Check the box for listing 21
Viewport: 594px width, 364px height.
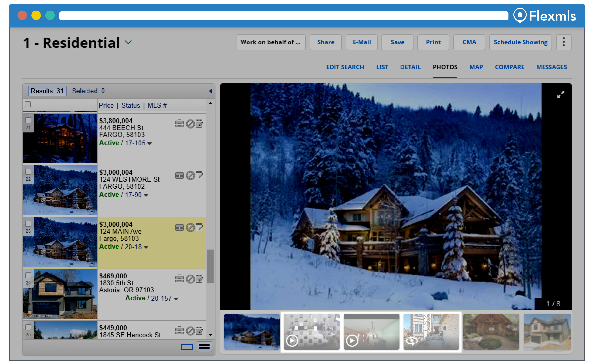click(28, 120)
